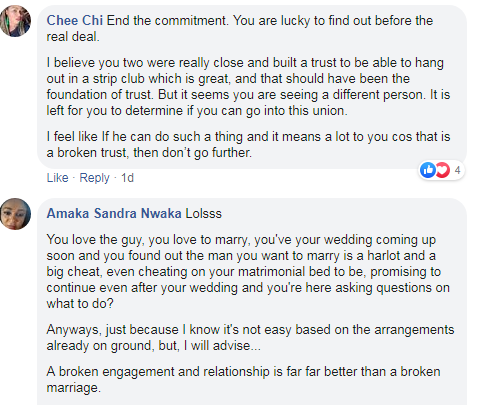Click 'what to do?' in Amaka's comment
The width and height of the screenshot is (488, 405).
click(80, 304)
